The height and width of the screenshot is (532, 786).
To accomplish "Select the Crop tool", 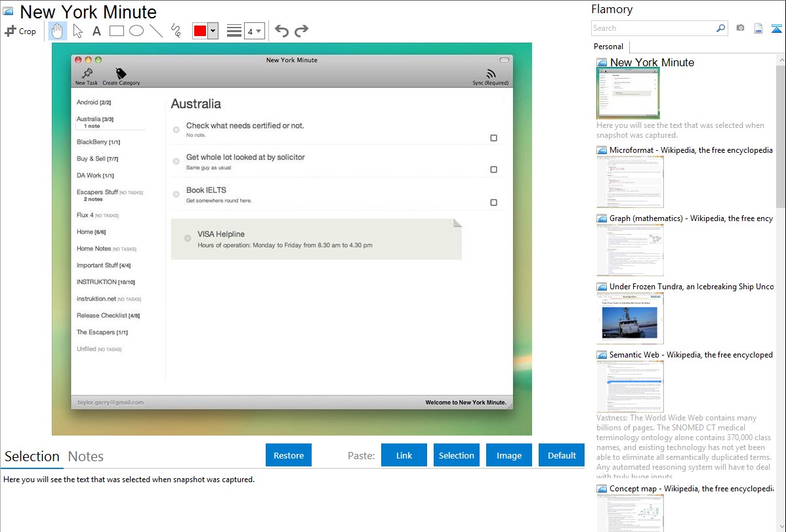I will click(x=20, y=31).
